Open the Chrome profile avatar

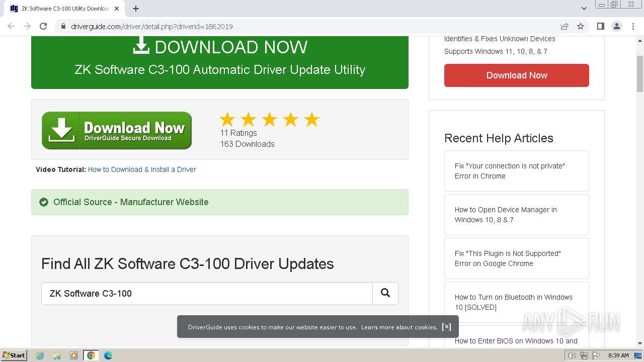[x=617, y=26]
